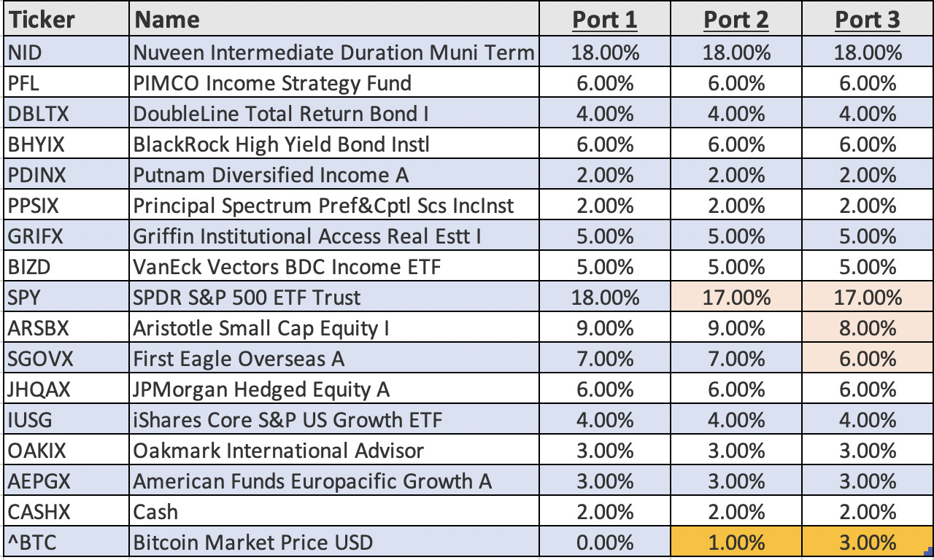Select the Bitcoin Market Price USD cell
Image resolution: width=934 pixels, height=560 pixels.
(252, 542)
